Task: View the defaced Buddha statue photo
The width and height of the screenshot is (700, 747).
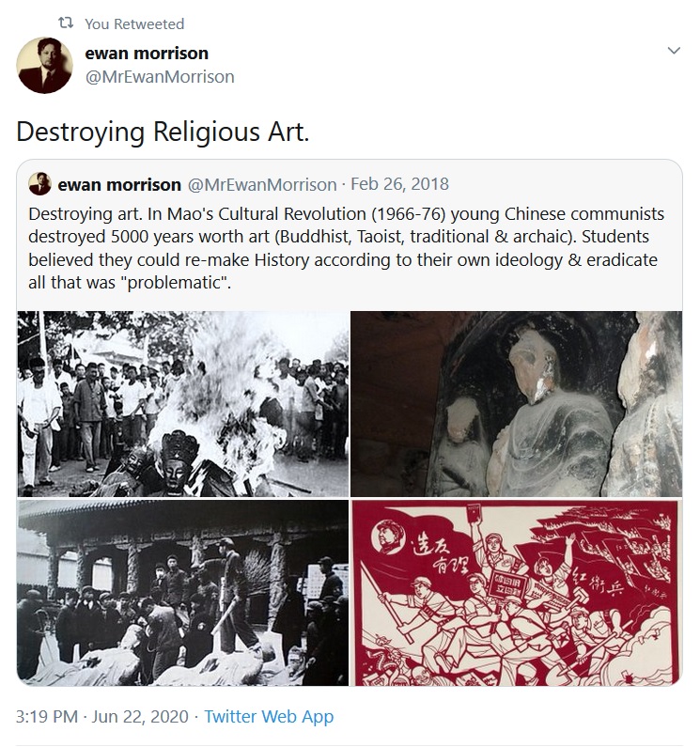Action: coord(516,404)
